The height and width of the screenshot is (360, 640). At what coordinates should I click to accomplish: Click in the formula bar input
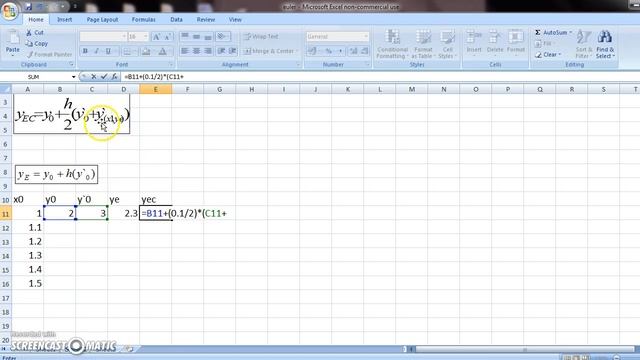380,77
